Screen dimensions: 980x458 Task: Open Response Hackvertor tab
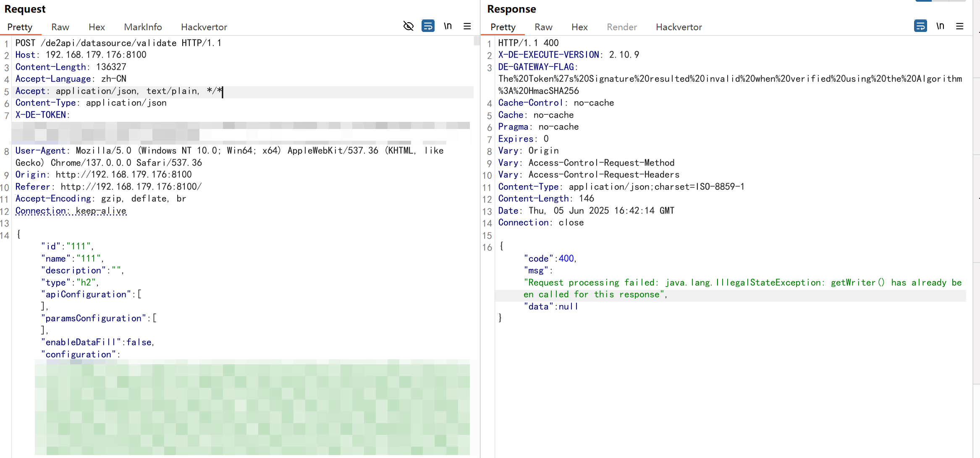click(x=679, y=27)
